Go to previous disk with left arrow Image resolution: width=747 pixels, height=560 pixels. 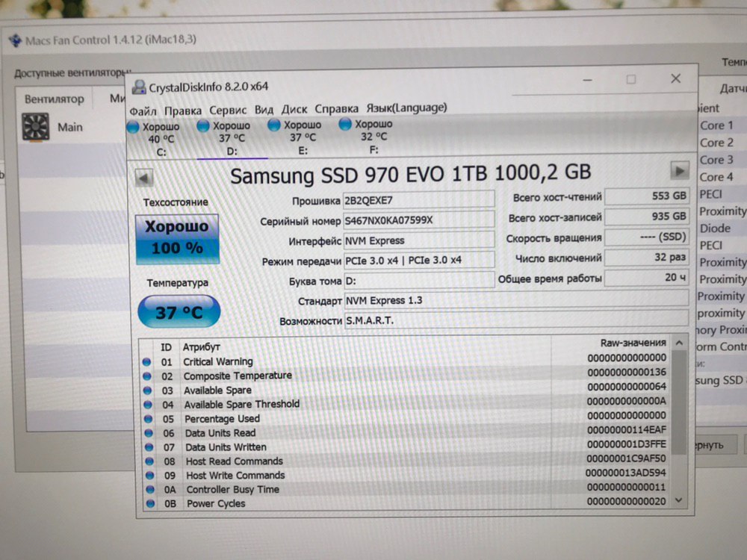point(144,178)
